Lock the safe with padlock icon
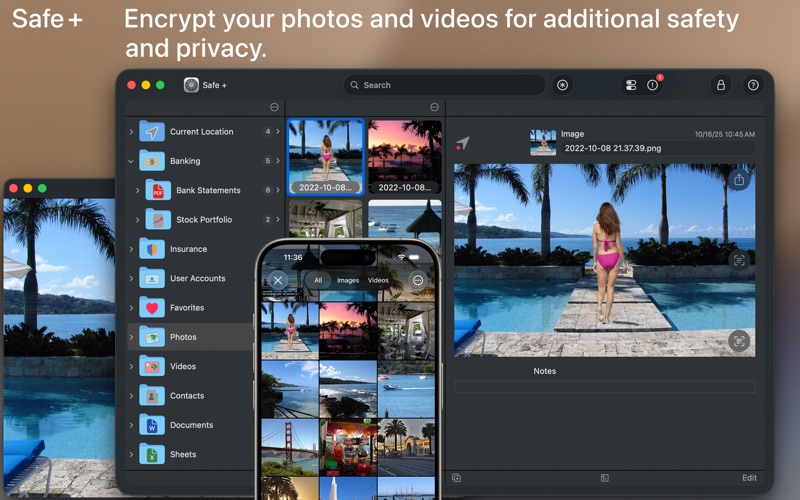 [x=721, y=85]
